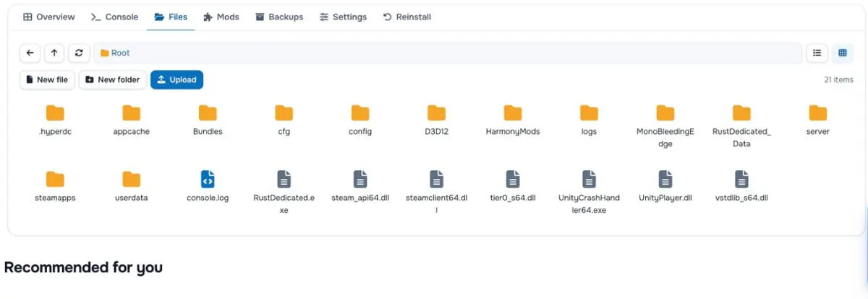
Task: Click the 'Recommended for you' heading
Action: coord(83,267)
